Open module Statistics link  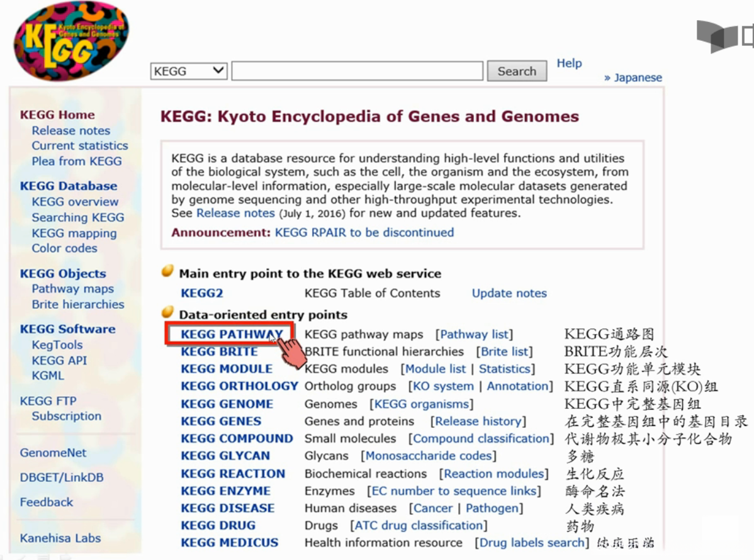coord(504,369)
